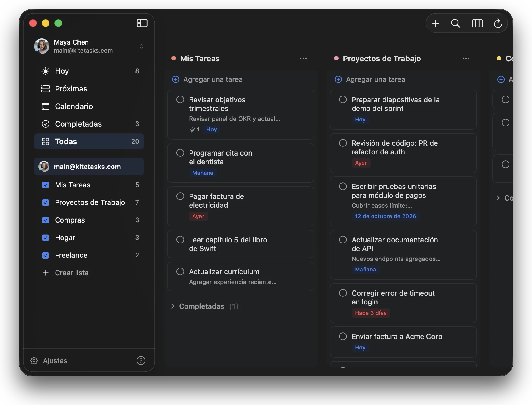Open Mis Tareas column options ellipsis
This screenshot has height=405, width=532.
(x=303, y=59)
